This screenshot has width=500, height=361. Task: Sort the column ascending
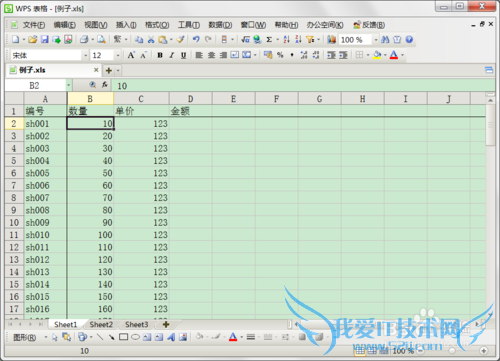[x=286, y=39]
